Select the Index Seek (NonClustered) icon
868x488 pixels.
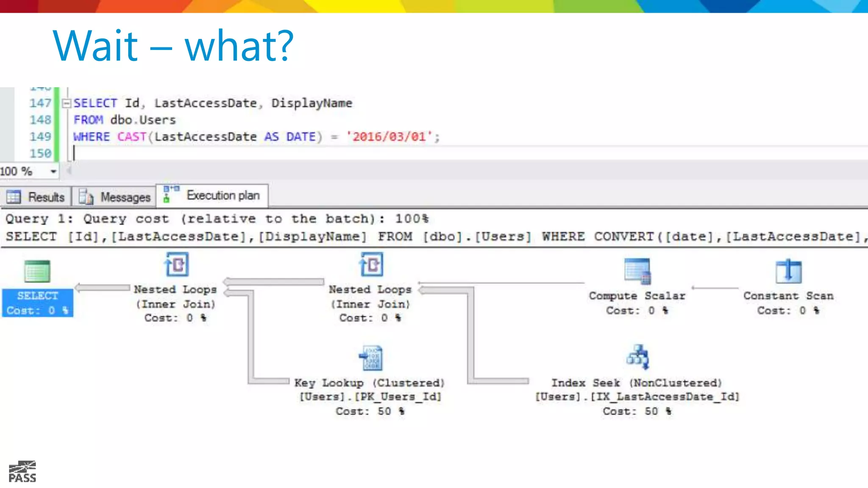pyautogui.click(x=637, y=357)
